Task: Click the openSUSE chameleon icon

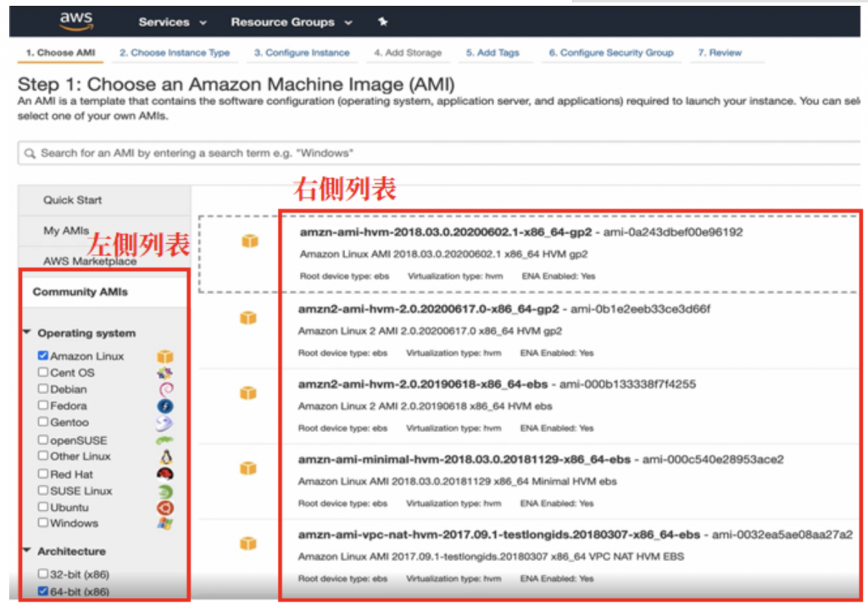Action: (x=164, y=441)
